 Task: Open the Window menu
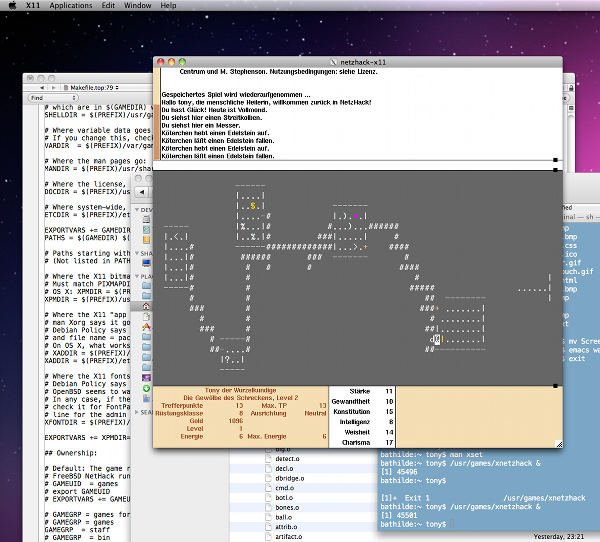pos(138,5)
